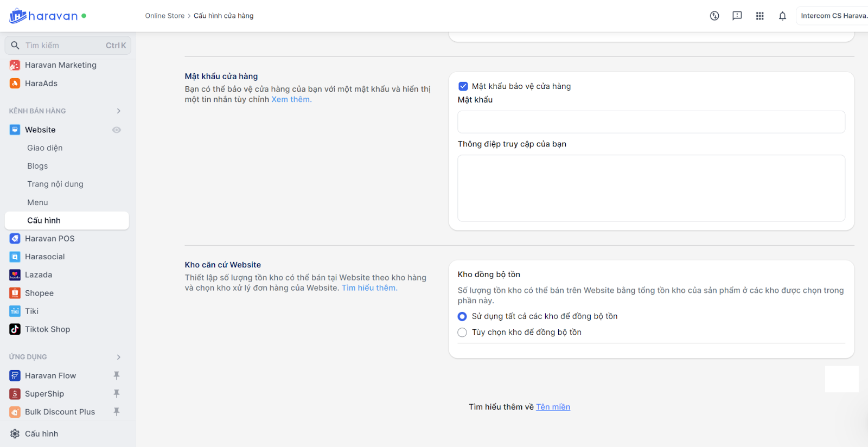This screenshot has height=447, width=868.
Task: Click Xem thêm link under Mật khẩu cửa hàng
Action: pos(291,99)
